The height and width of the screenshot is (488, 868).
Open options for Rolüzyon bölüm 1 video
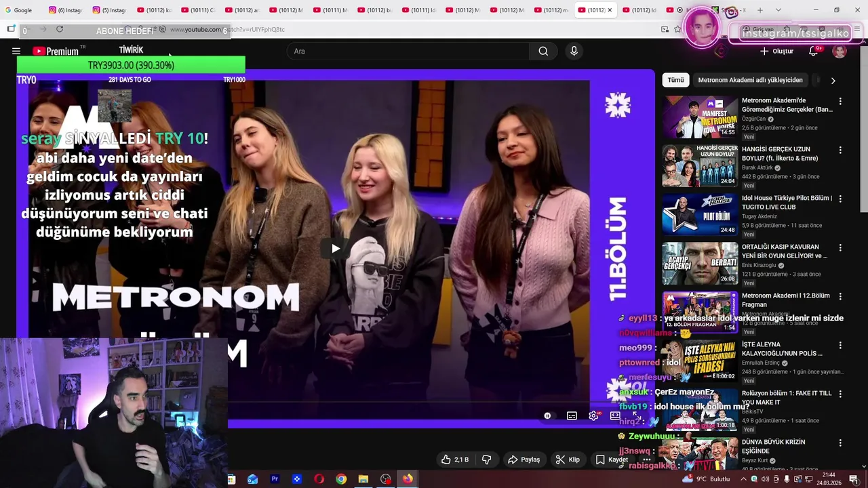pyautogui.click(x=840, y=394)
